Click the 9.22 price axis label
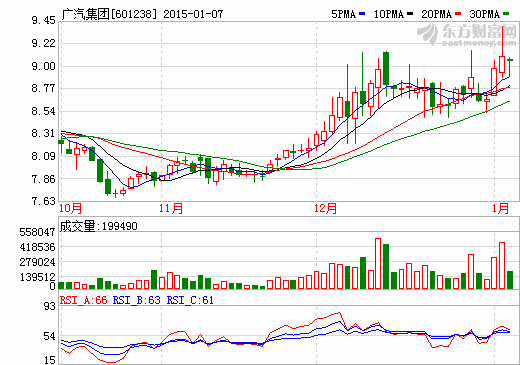Image resolution: width=520 pixels, height=365 pixels. pos(44,43)
